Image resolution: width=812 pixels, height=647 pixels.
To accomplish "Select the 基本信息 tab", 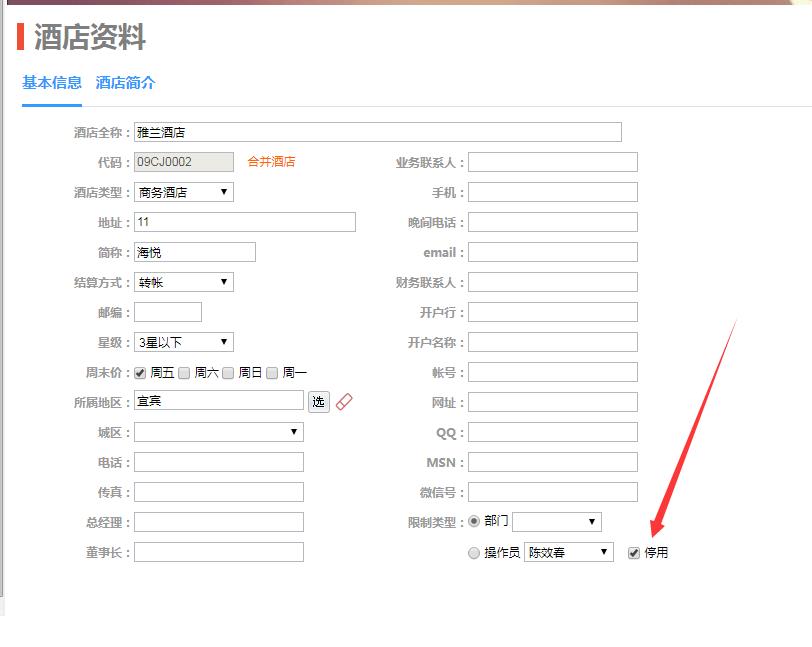I will click(x=52, y=83).
